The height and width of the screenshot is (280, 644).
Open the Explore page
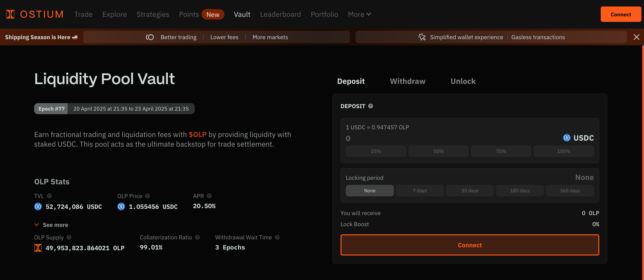(x=114, y=14)
